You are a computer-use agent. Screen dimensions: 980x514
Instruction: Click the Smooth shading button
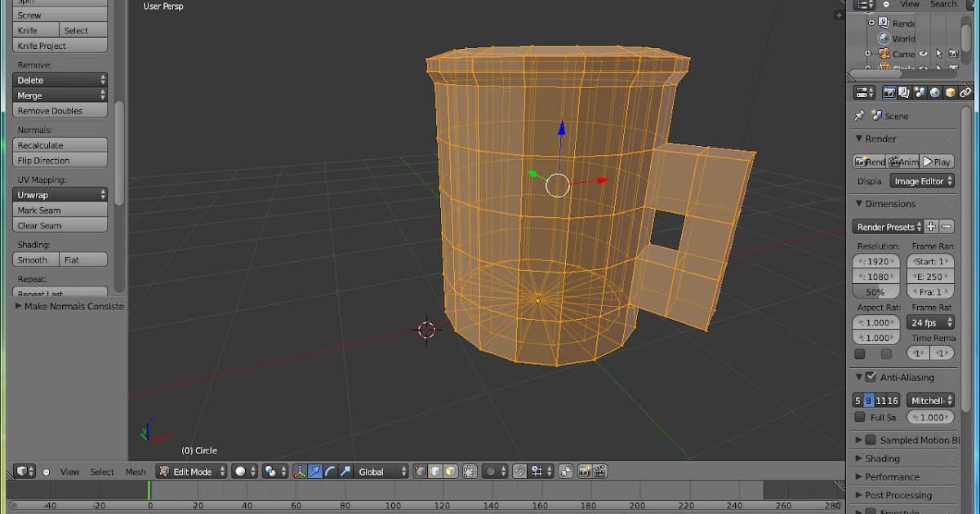click(35, 259)
